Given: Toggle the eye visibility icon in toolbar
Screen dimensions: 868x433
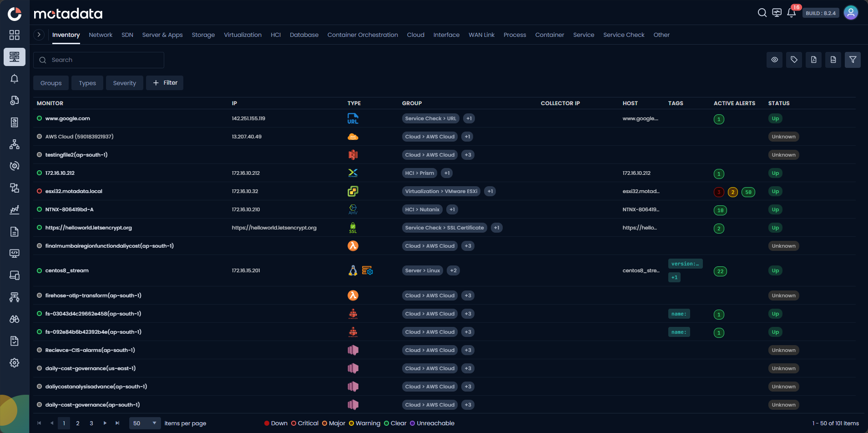Looking at the screenshot, I should (x=775, y=60).
